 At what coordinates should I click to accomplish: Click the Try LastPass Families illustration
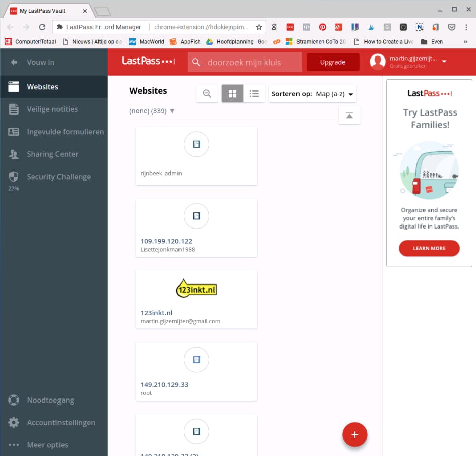[429, 170]
